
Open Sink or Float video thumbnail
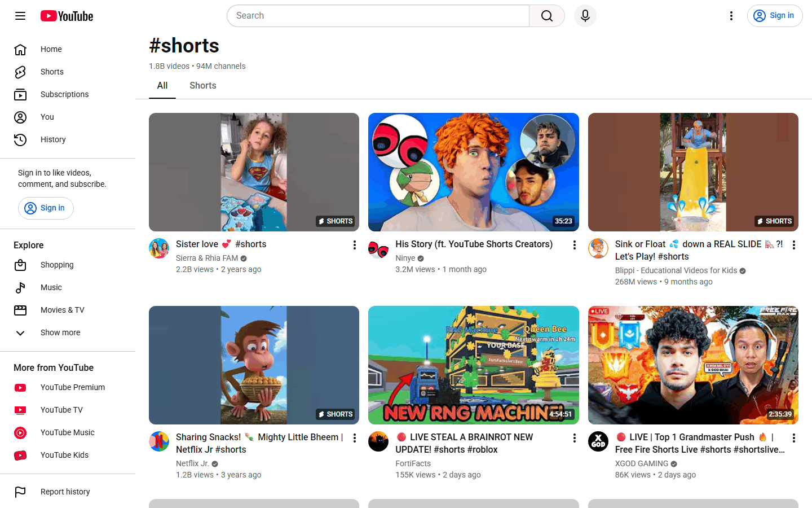point(693,172)
